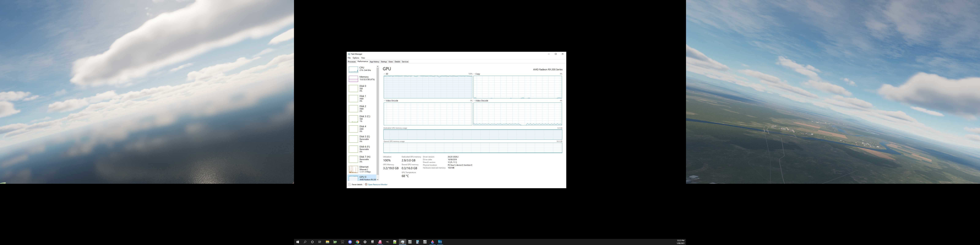Open the Users tab
The width and height of the screenshot is (980, 245).
391,62
